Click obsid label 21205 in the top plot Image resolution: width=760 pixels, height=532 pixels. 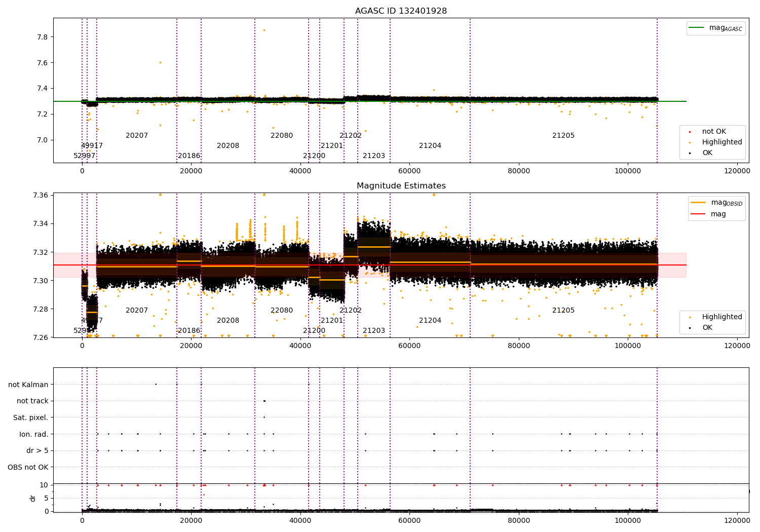tap(563, 136)
